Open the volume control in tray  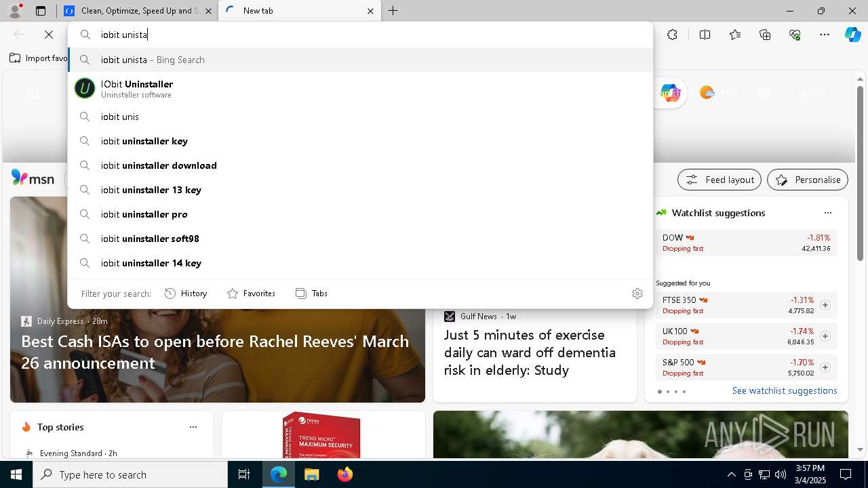(780, 474)
